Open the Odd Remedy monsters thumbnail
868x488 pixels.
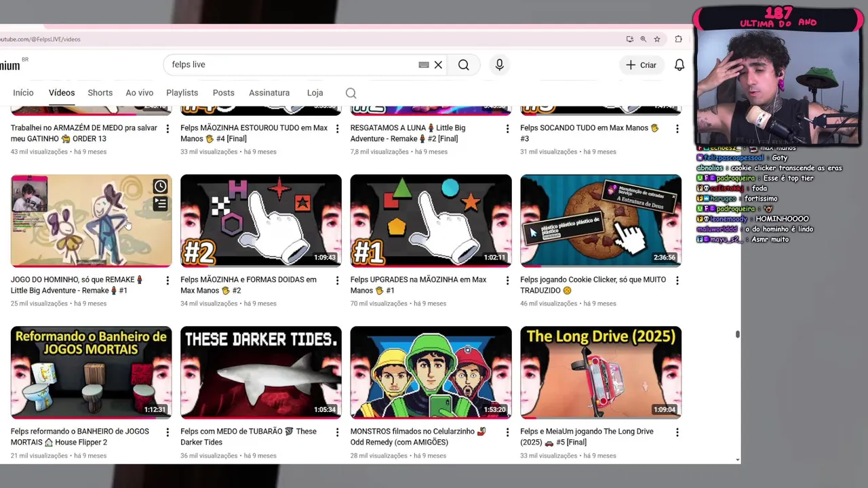(x=431, y=372)
